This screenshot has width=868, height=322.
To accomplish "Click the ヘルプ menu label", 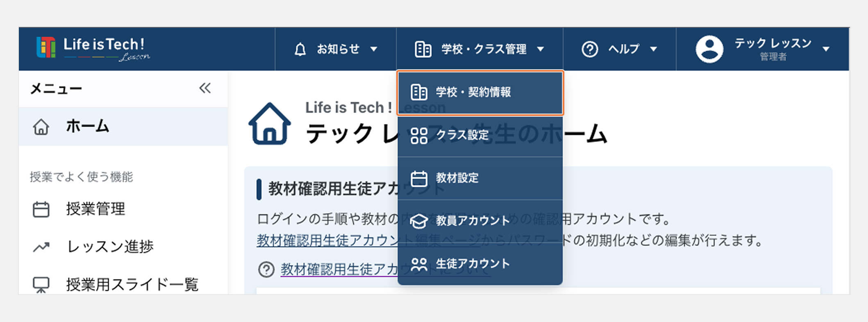I will (x=624, y=50).
